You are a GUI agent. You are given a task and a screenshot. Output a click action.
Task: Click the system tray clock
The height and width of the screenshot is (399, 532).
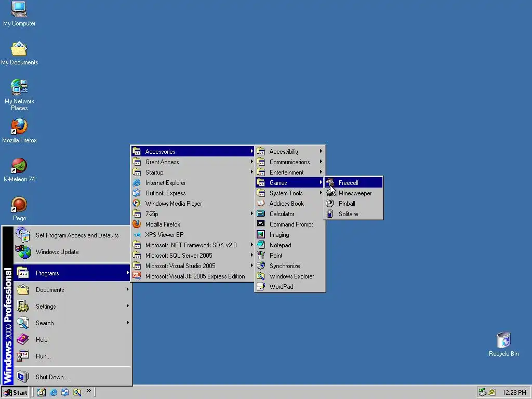(514, 393)
